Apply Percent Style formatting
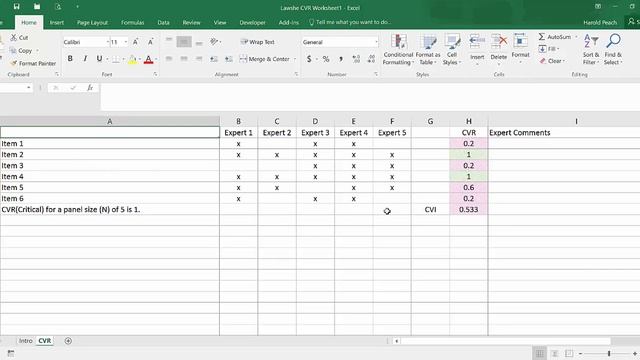640x360 pixels. pos(326,59)
